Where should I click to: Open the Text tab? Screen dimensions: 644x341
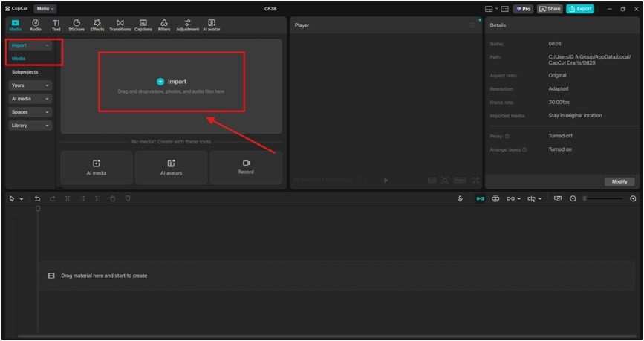coord(56,25)
